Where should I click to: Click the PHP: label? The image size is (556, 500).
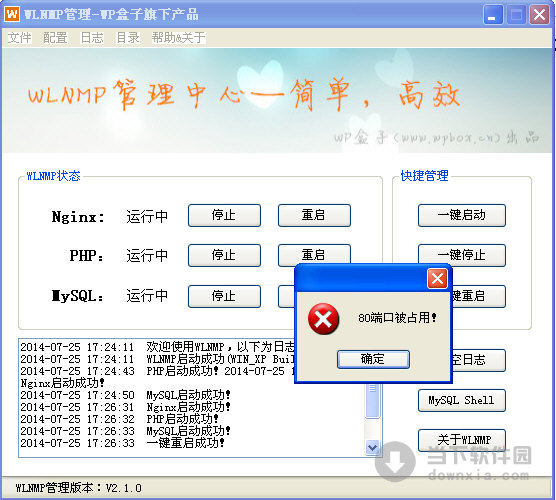pyautogui.click(x=87, y=256)
